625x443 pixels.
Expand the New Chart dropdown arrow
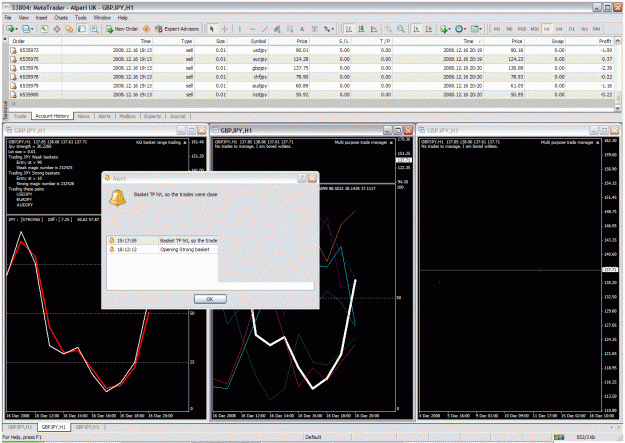16,29
